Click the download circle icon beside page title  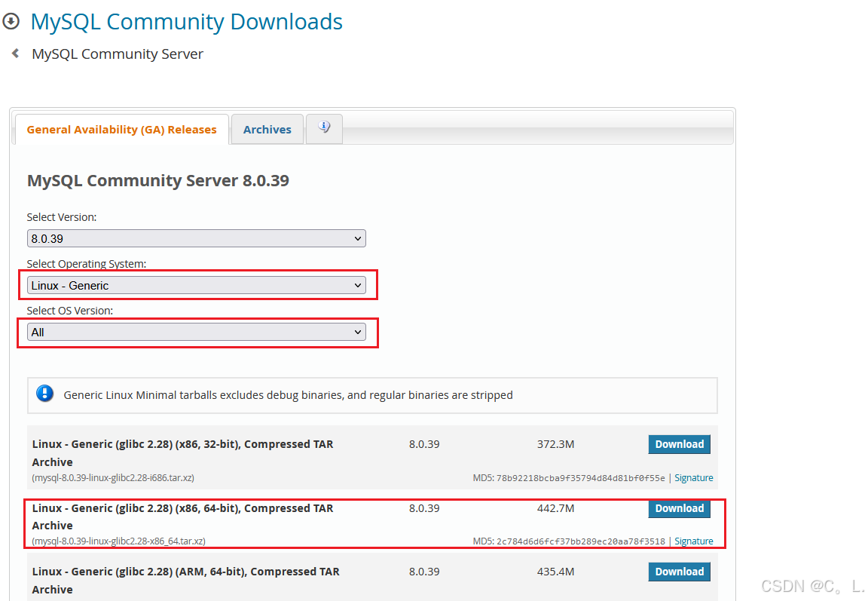click(11, 22)
